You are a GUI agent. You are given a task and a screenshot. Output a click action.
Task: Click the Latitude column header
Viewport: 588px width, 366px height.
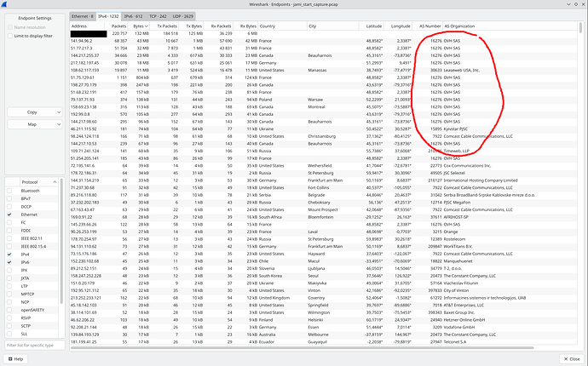click(x=372, y=26)
